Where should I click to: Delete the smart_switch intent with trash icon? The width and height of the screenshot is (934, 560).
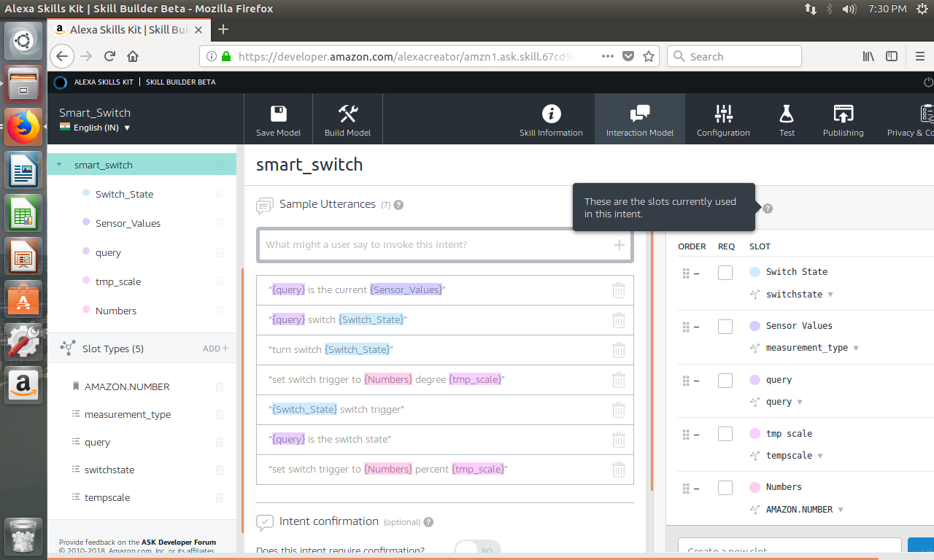tap(220, 166)
